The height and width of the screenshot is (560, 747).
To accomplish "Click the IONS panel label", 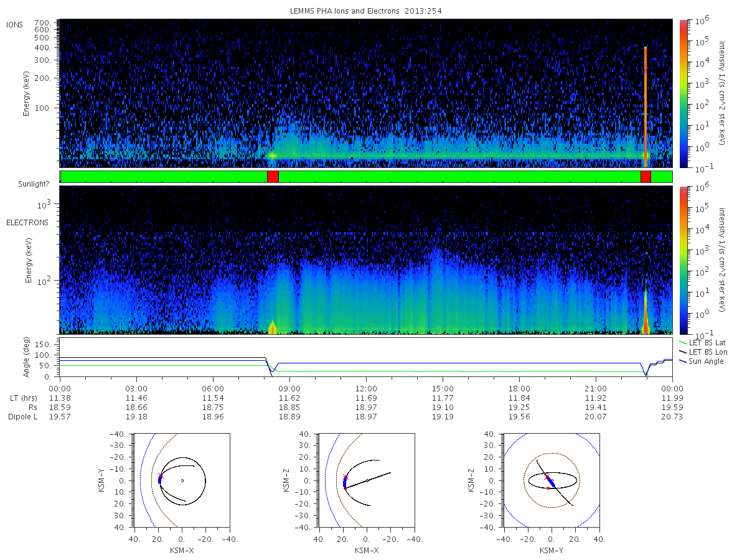I will 15,24.
